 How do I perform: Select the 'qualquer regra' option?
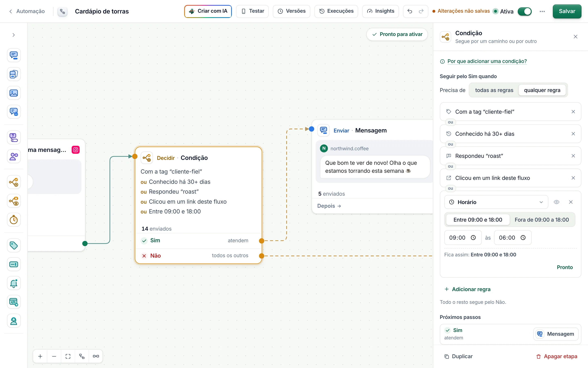click(542, 90)
